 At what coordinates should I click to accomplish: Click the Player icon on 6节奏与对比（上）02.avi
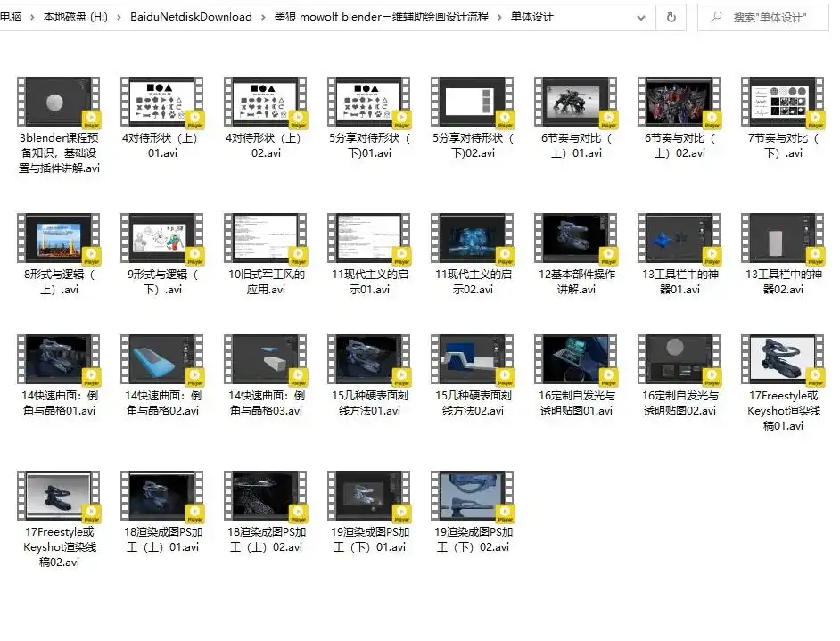[711, 118]
